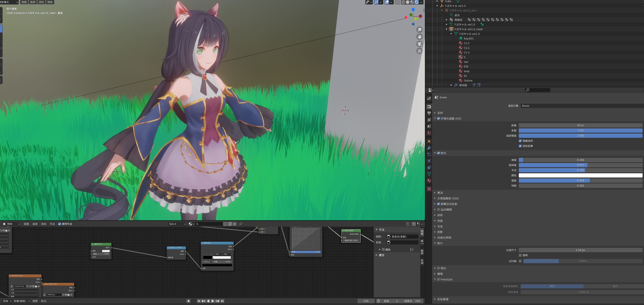
Task: Open the viewport shading options dropdown arrow
Action: [421, 2]
